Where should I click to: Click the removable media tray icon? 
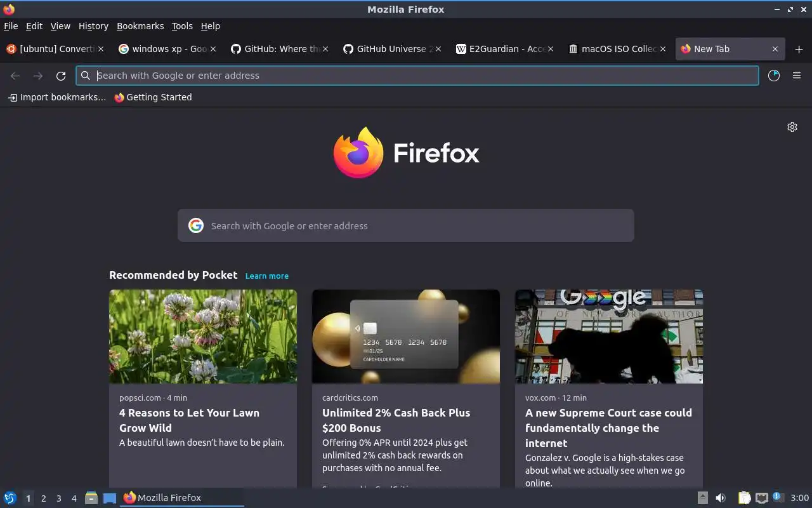tap(703, 498)
